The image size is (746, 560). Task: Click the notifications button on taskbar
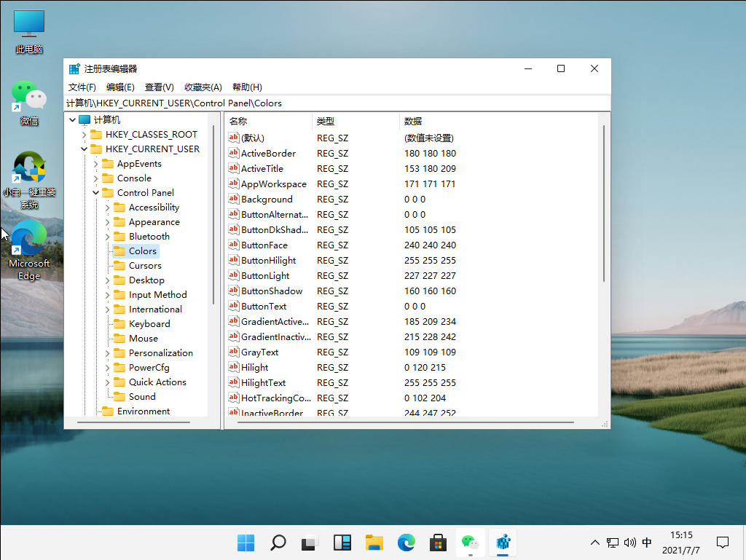(722, 543)
